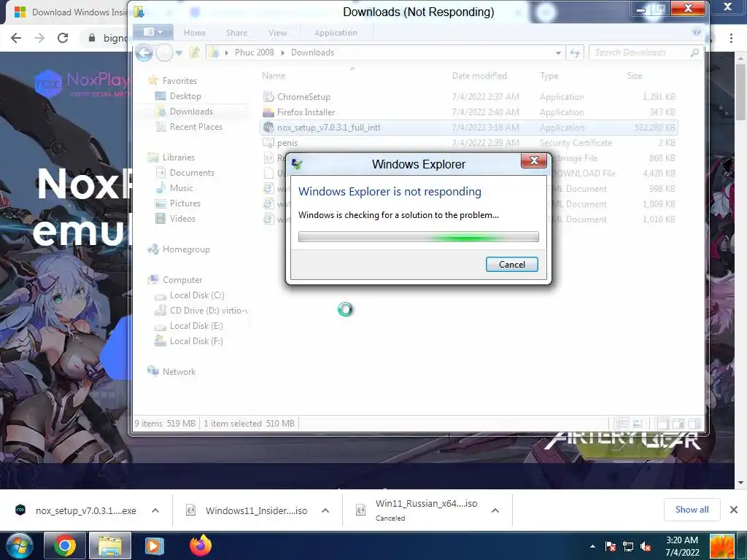
Task: Open Win11_Russian_x64 iso download options chevron
Action: tap(495, 510)
